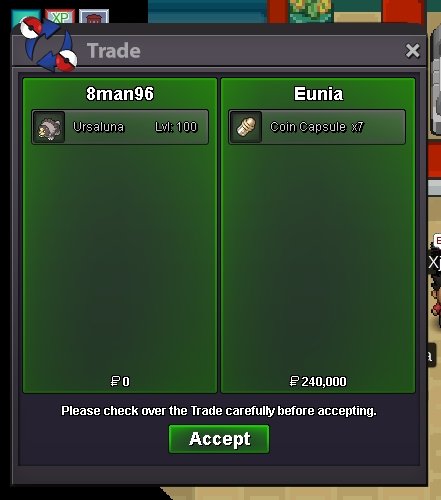Image resolution: width=441 pixels, height=500 pixels.
Task: Click the Lvl: 100 label
Action: [176, 127]
